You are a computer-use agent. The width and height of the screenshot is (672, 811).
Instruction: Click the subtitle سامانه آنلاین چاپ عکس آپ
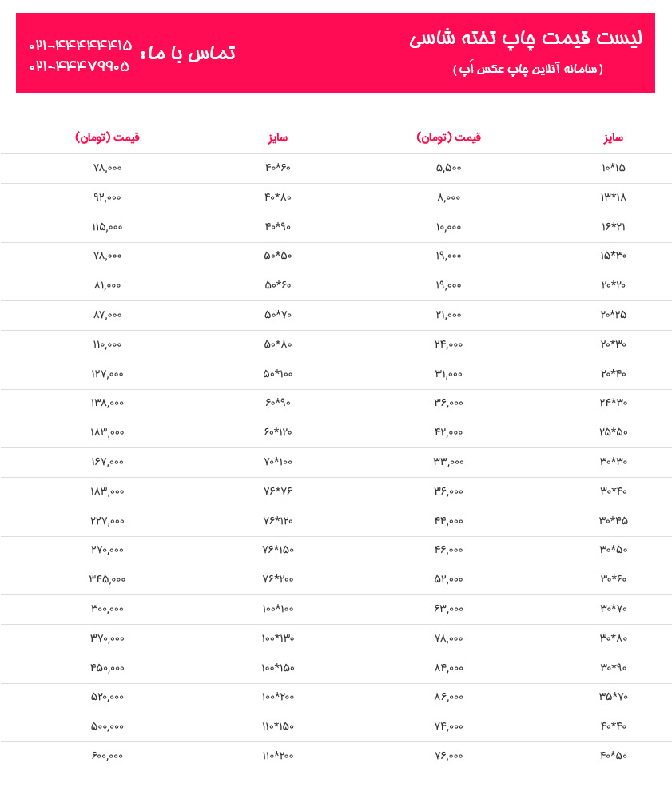(527, 69)
